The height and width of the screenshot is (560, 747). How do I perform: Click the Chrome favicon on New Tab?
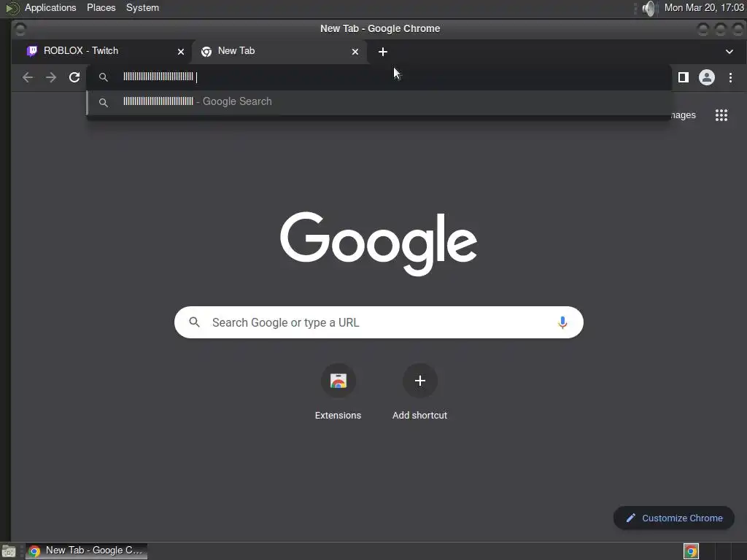(206, 52)
